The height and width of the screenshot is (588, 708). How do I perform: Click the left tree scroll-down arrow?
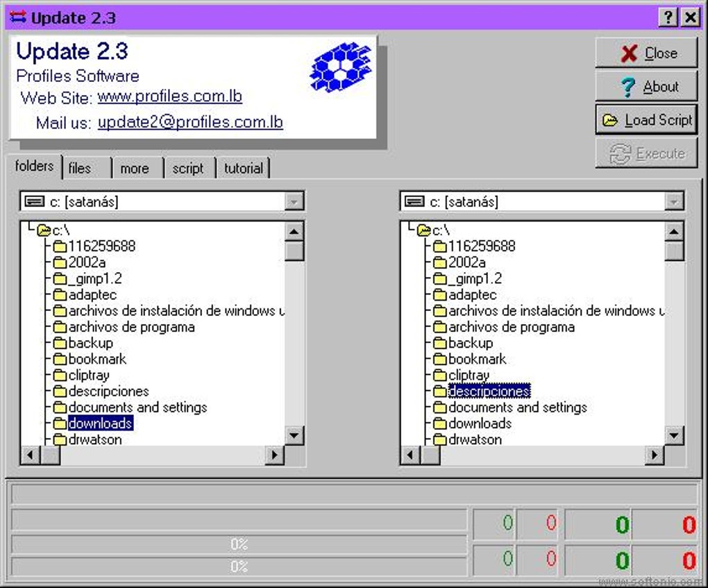(294, 436)
